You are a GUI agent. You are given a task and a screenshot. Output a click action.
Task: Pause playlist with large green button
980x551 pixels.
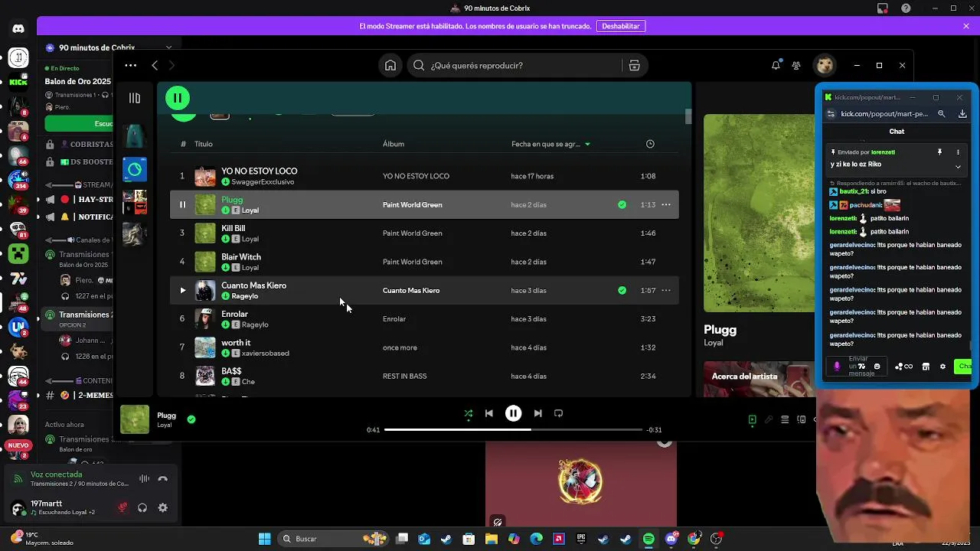(x=177, y=98)
